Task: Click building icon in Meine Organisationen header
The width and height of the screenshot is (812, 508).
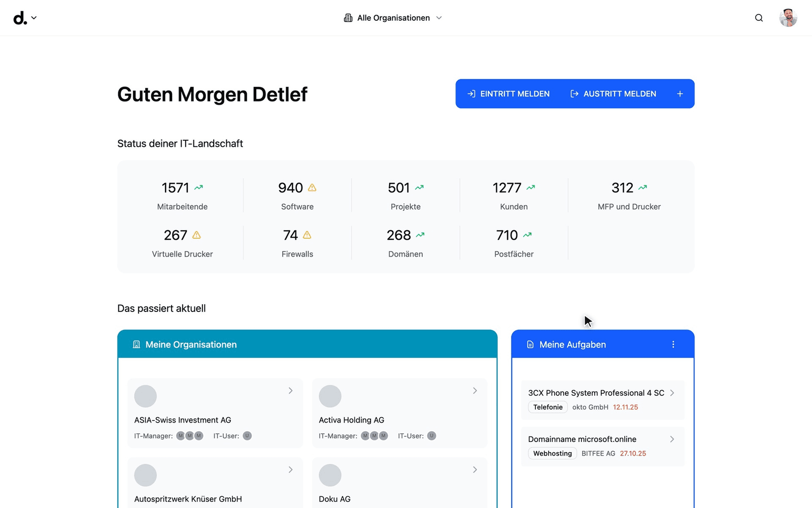Action: tap(136, 344)
